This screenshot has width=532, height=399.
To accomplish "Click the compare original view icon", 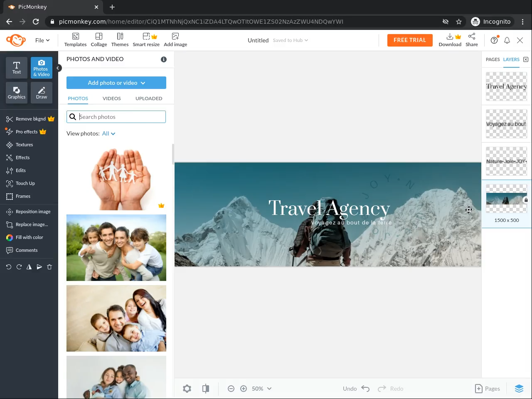I will point(206,389).
